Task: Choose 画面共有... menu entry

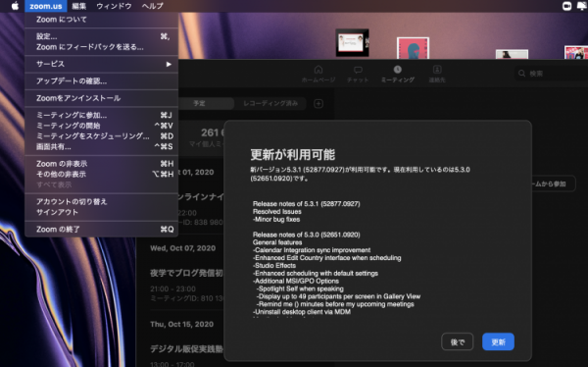Action: 101,146
